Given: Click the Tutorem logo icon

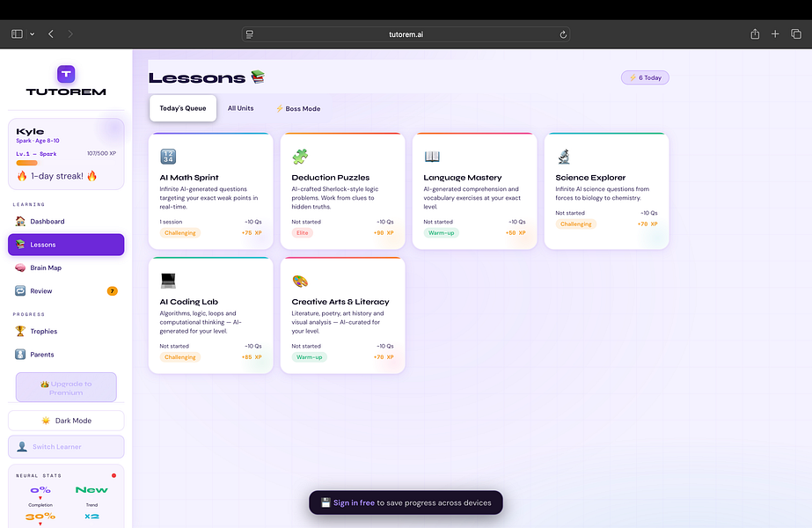Looking at the screenshot, I should pos(66,74).
